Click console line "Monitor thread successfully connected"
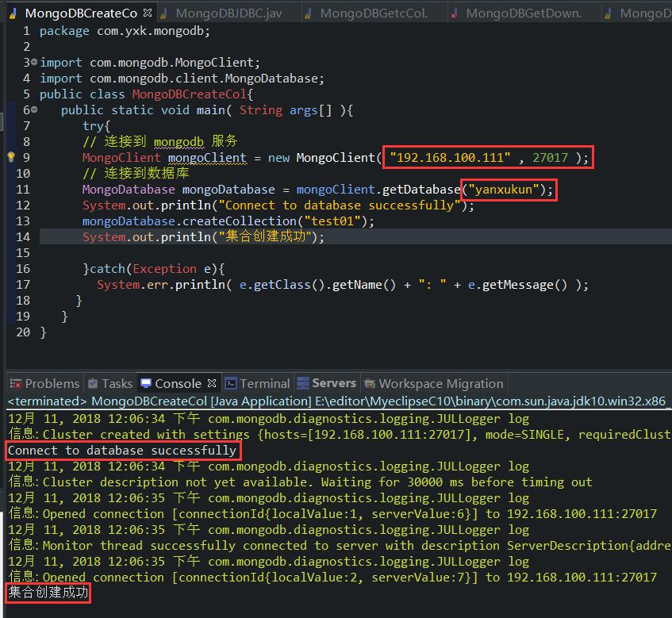This screenshot has width=672, height=618. click(339, 545)
